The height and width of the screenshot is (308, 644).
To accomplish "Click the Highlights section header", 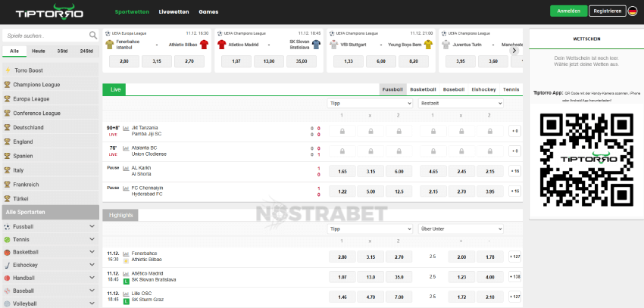I will tap(120, 215).
